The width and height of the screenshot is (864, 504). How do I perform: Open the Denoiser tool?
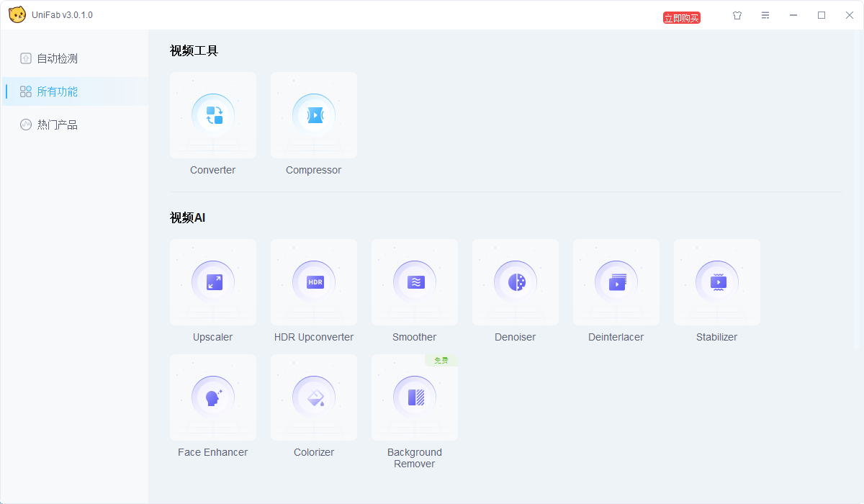point(515,282)
